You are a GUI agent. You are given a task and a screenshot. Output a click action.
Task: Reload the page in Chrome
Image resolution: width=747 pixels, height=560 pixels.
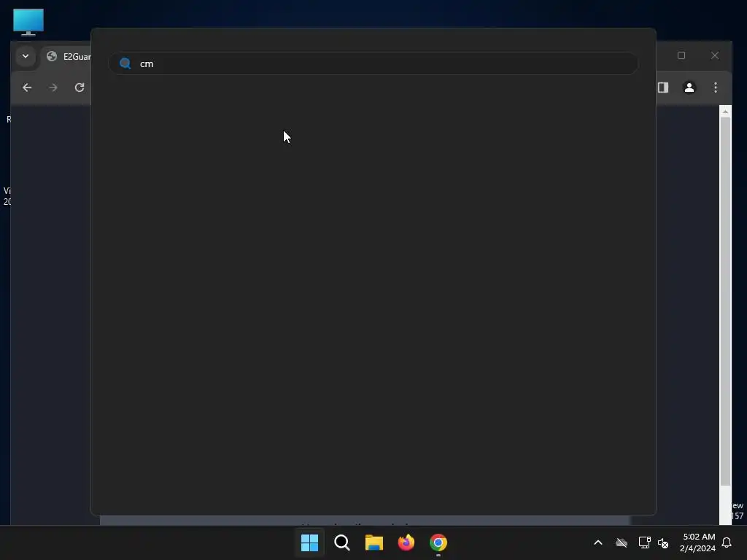[80, 87]
